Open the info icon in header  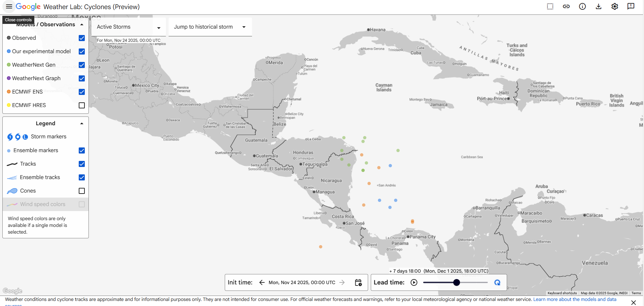pyautogui.click(x=582, y=7)
